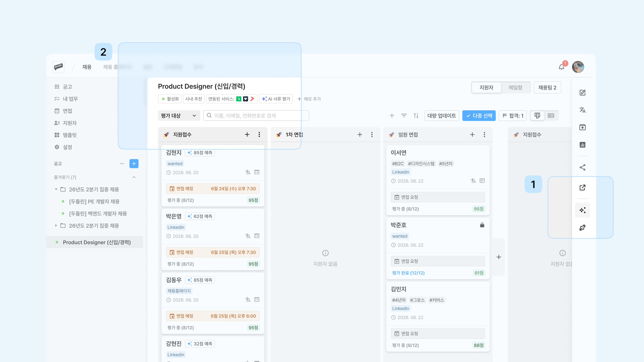Switch to the 지원자 tab
This screenshot has height=362, width=644.
pos(486,87)
